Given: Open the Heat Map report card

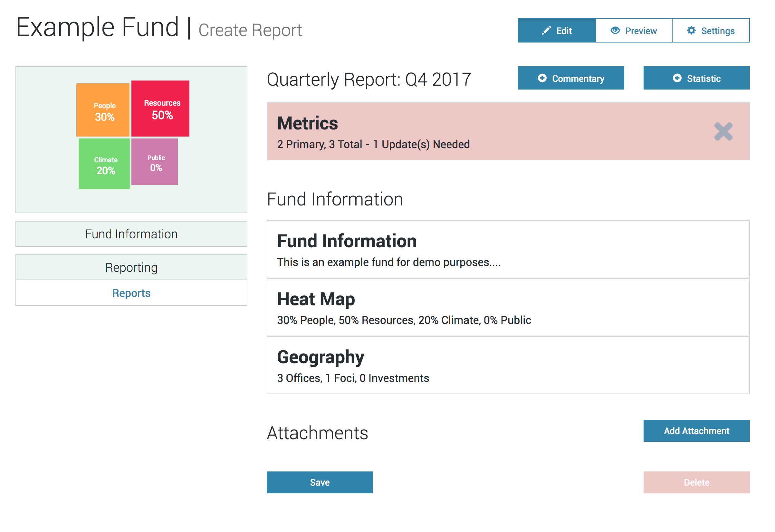Looking at the screenshot, I should [x=508, y=307].
